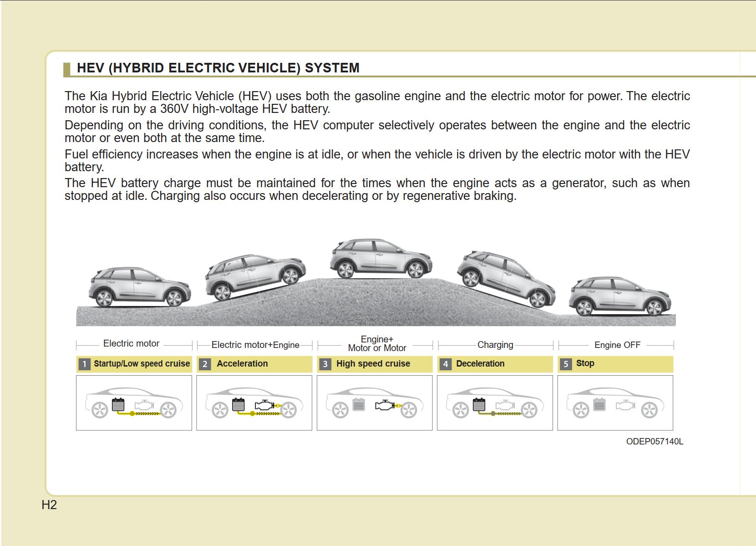Click the car climbing the uphill slope
This screenshot has height=546, width=756.
click(255, 277)
